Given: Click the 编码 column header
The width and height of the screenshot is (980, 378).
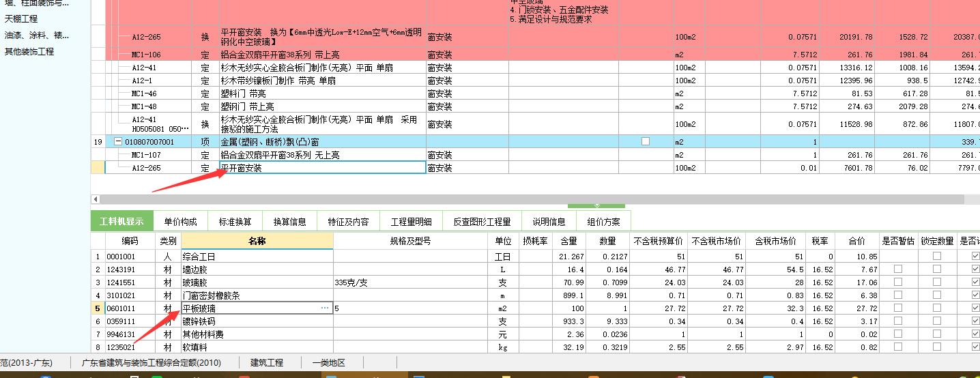Looking at the screenshot, I should (x=130, y=242).
